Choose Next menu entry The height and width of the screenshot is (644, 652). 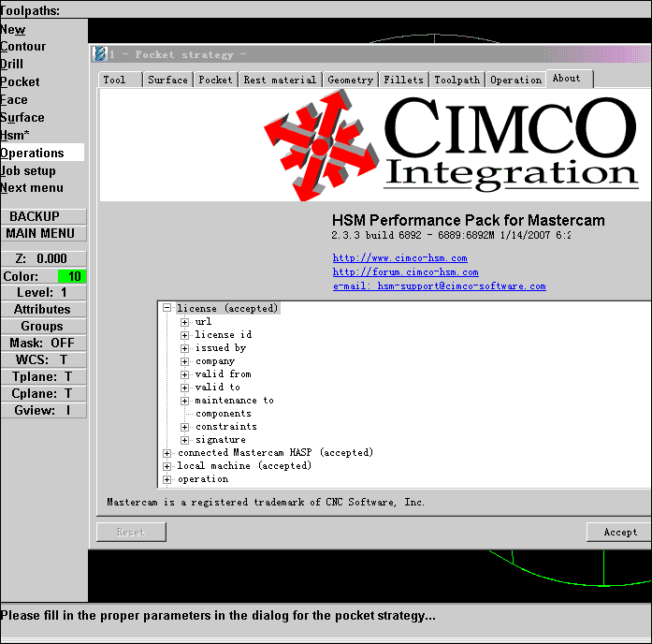click(x=32, y=188)
